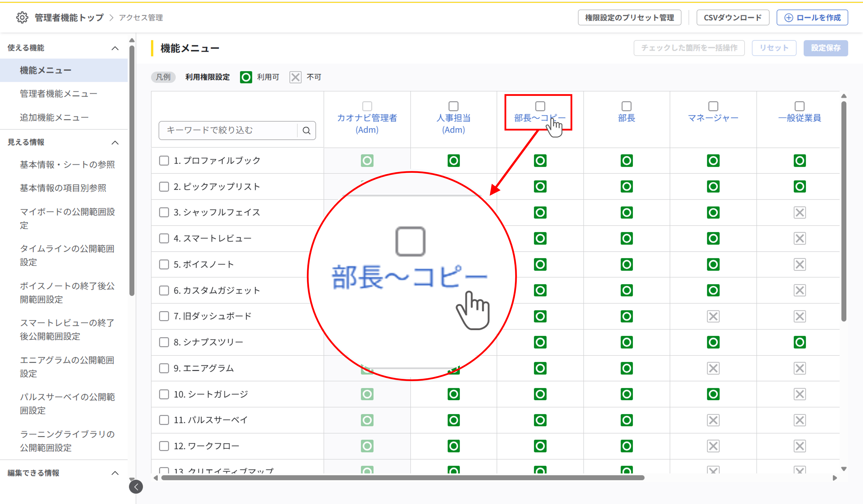Toggle カスタムガジェット permission for 部長
The image size is (863, 504).
click(x=627, y=290)
